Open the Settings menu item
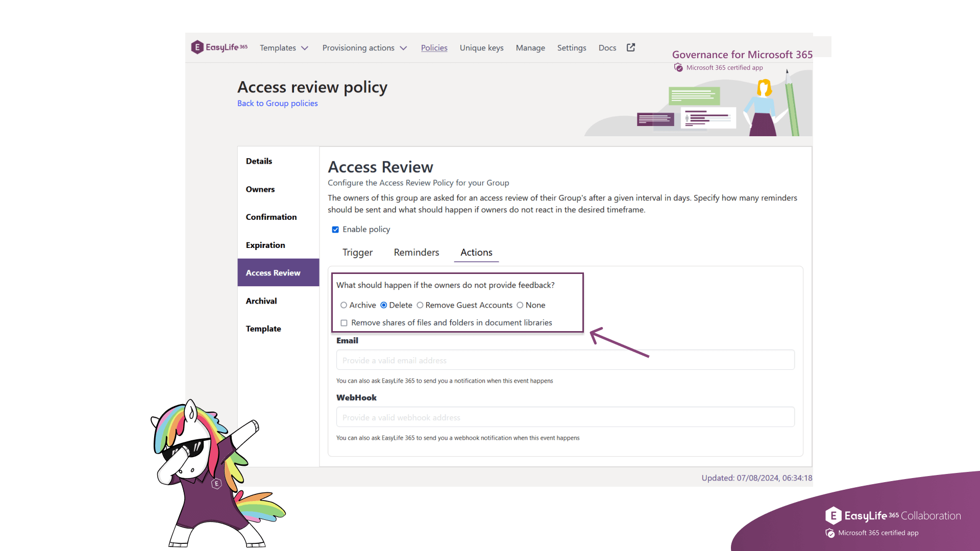Image resolution: width=980 pixels, height=551 pixels. pos(572,47)
